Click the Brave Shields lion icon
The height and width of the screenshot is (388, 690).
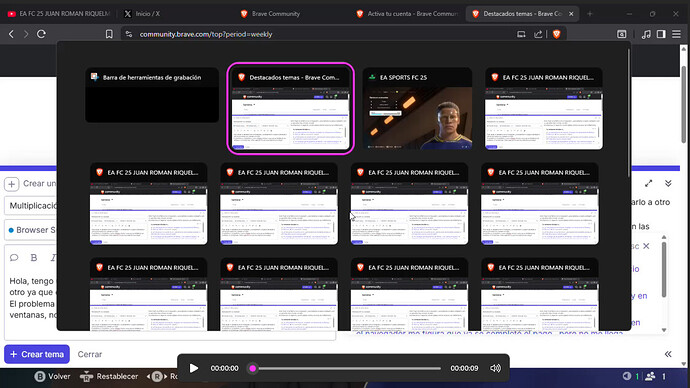(557, 34)
